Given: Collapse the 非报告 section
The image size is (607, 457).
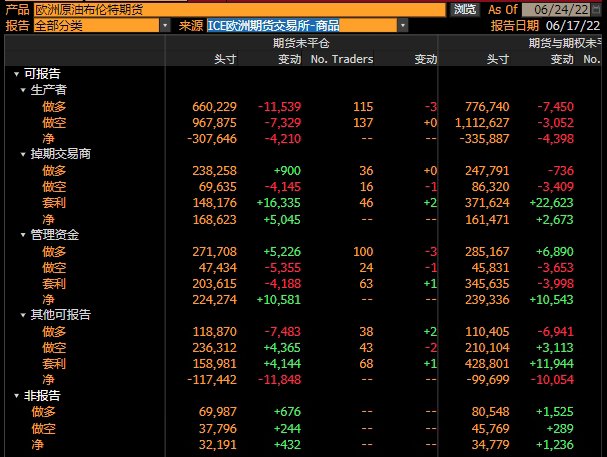Looking at the screenshot, I should (16, 396).
